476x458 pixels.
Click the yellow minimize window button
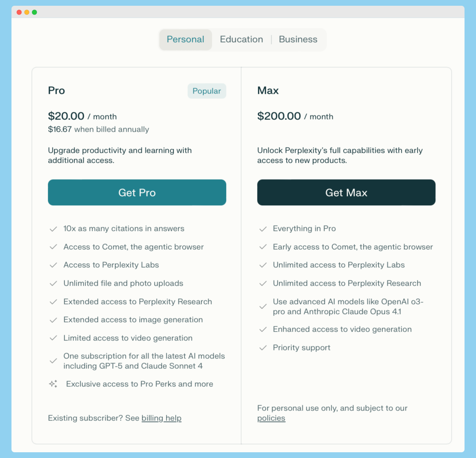tap(27, 12)
